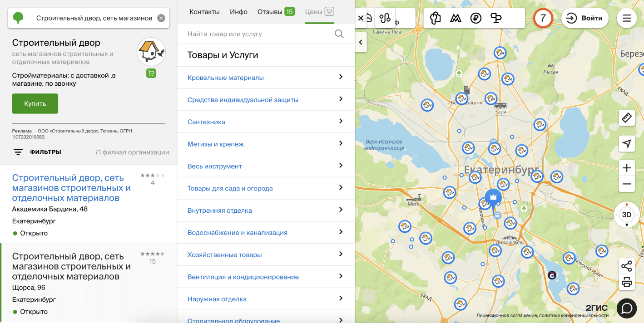Screen dimensions: 644x323
Task: Click the signpost icon in map toolbar
Action: pos(496,18)
